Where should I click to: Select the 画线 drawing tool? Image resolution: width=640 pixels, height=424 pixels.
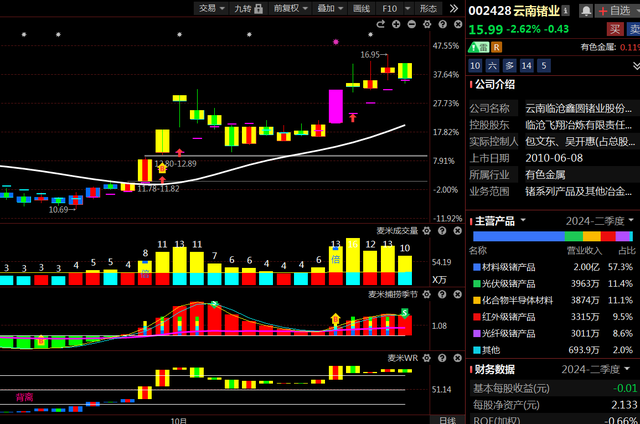coord(361,8)
